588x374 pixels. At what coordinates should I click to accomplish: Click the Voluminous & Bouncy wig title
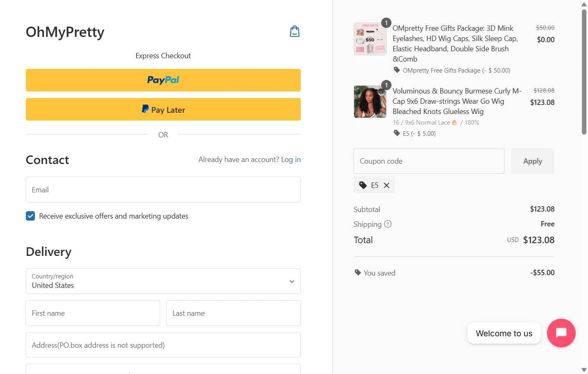[457, 101]
